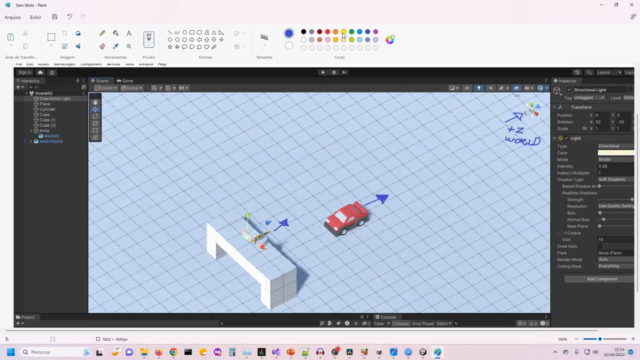Click the Unity Play button
The height and width of the screenshot is (360, 640).
pyautogui.click(x=323, y=72)
